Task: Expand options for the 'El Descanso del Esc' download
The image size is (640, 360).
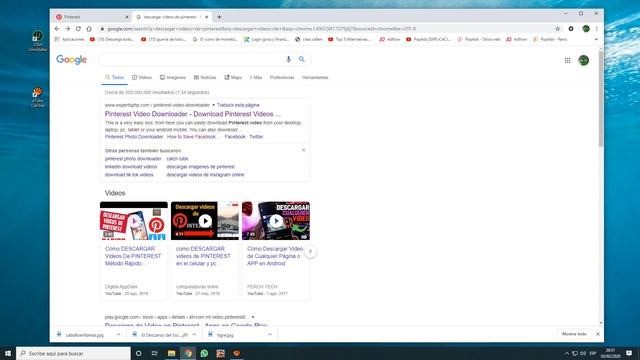Action: click(x=194, y=335)
